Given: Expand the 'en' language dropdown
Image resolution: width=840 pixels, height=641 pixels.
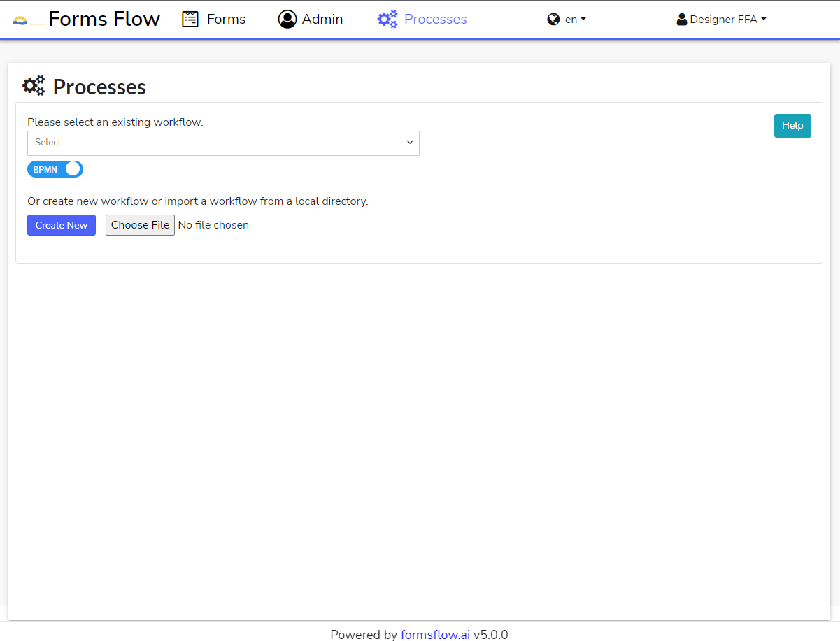Looking at the screenshot, I should click(x=576, y=20).
